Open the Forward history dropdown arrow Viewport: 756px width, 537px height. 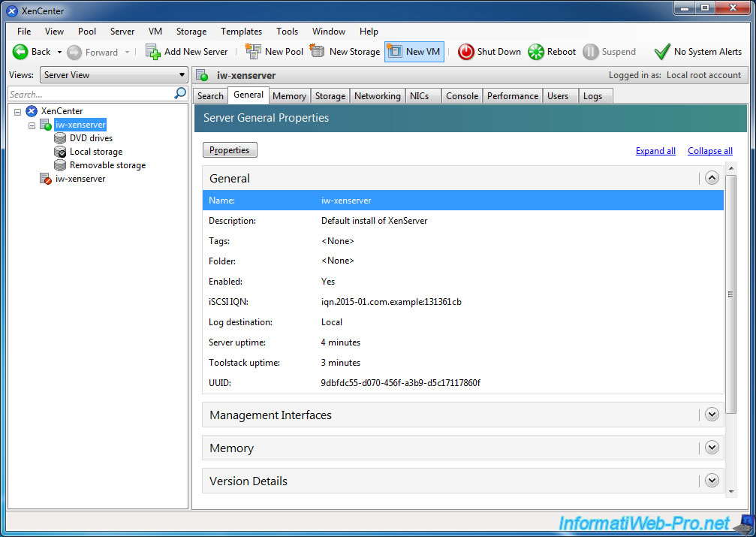tap(127, 52)
